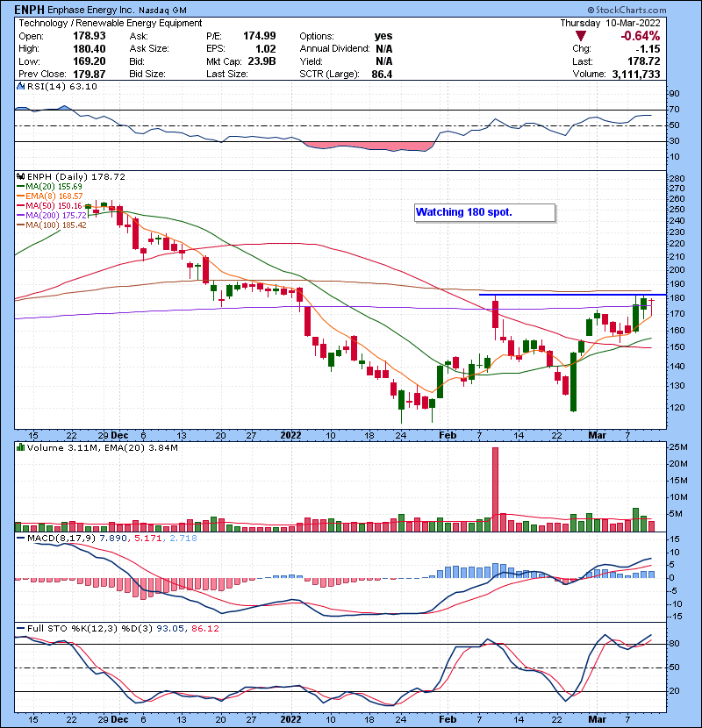Viewport: 702px width, 728px height.
Task: Click Technology / Renewable Energy Equipment sector text
Action: (110, 23)
